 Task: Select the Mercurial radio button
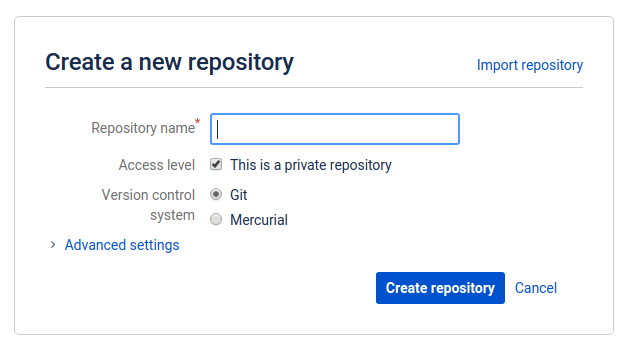[216, 219]
